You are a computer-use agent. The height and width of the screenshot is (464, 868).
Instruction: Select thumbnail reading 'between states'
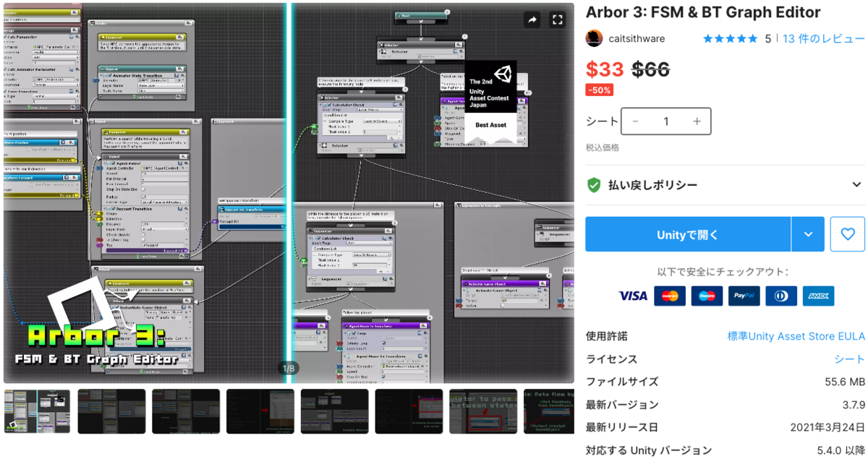pos(482,412)
